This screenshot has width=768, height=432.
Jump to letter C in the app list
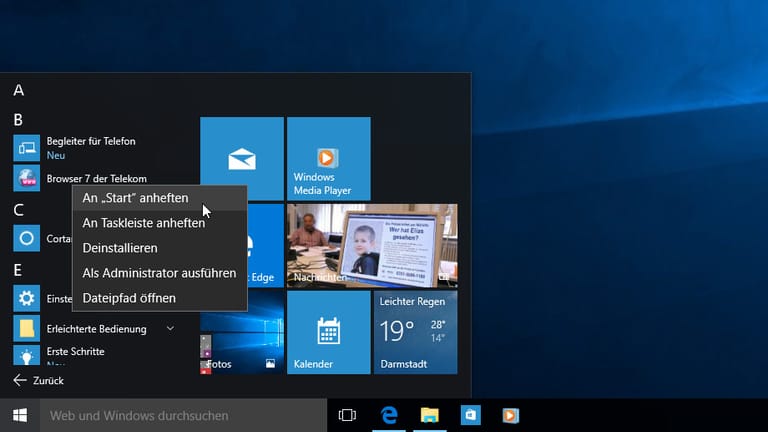(19, 210)
